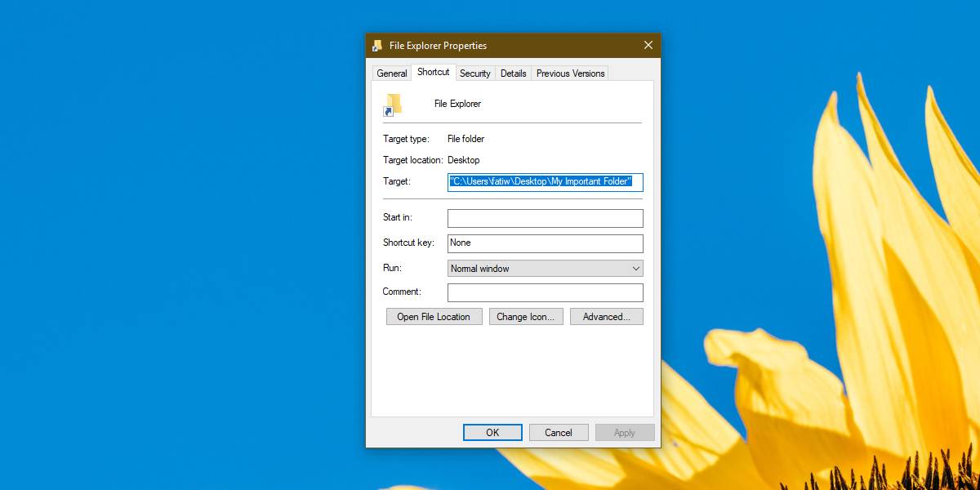Confirm changes with the OK button
Viewport: 980px width, 490px height.
(492, 432)
